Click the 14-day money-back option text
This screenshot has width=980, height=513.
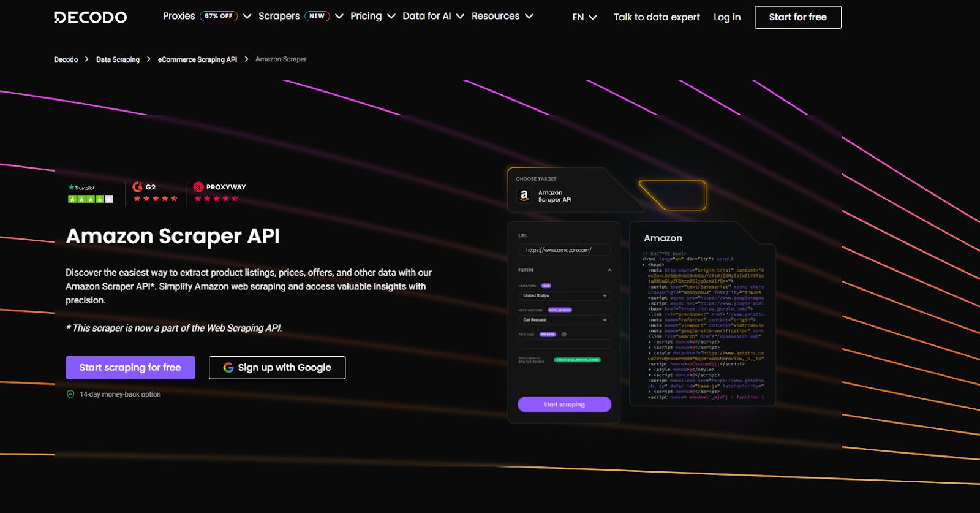(120, 395)
